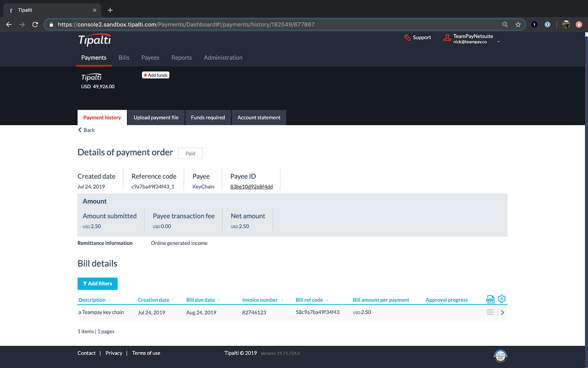Screen dimensions: 588x368
Task: Reload the page
Action: pyautogui.click(x=35, y=24)
